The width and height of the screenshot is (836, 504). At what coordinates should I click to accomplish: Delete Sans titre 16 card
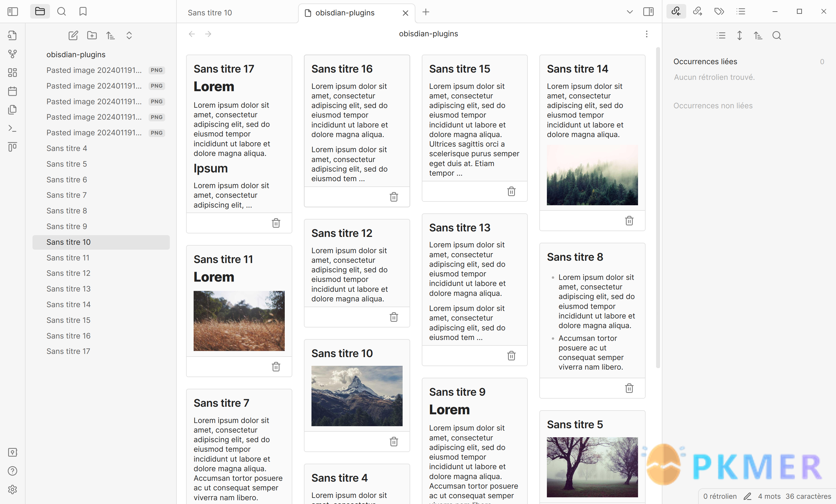point(394,197)
